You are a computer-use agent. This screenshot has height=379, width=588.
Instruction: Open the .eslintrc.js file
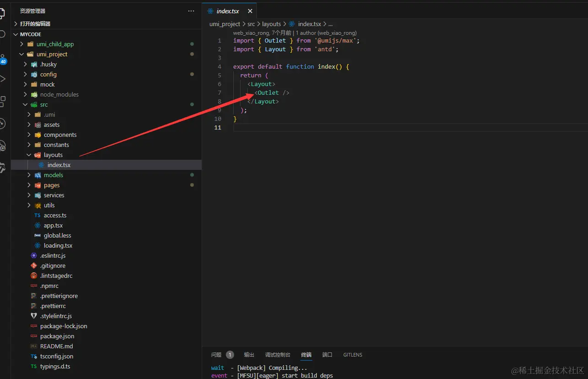click(106, 256)
